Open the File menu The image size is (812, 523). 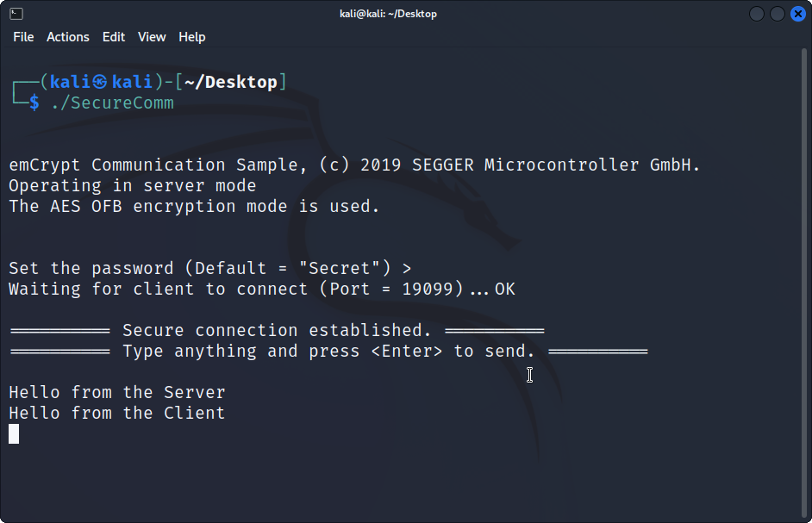[23, 37]
